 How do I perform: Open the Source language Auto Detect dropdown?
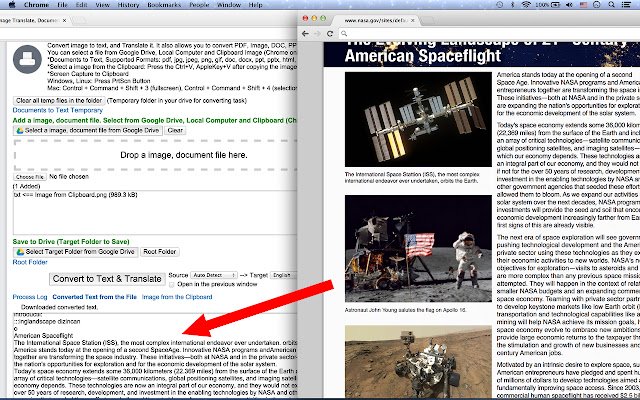[213, 276]
